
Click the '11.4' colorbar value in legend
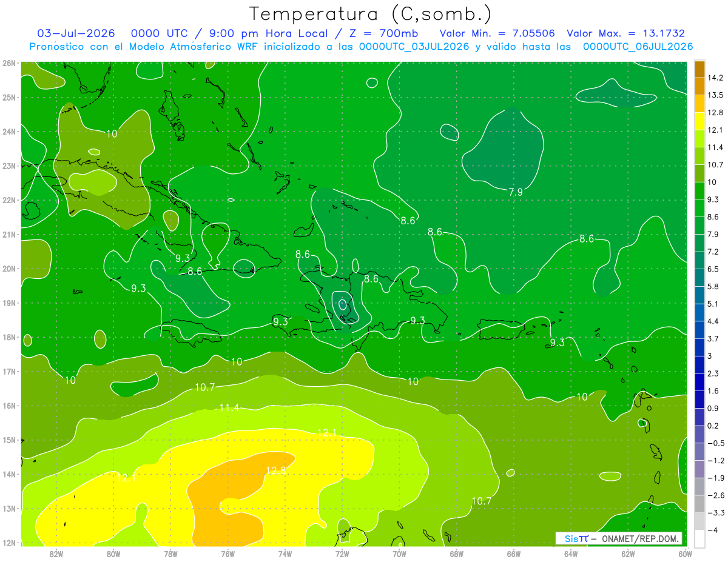point(715,147)
